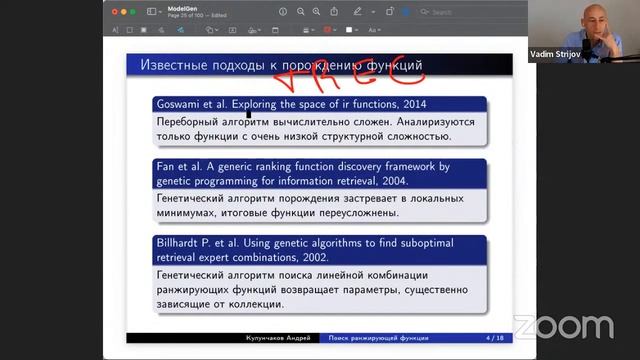Choose the Sketch tool
640x360 pixels.
pyautogui.click(x=161, y=30)
